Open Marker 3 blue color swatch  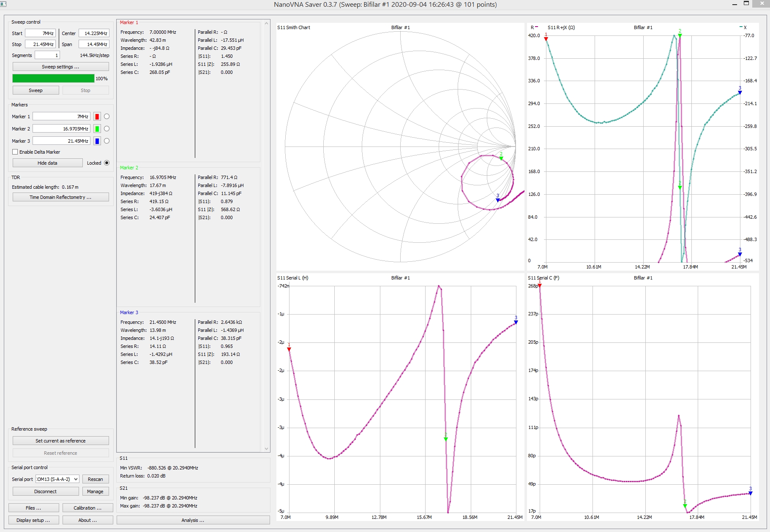pos(97,141)
